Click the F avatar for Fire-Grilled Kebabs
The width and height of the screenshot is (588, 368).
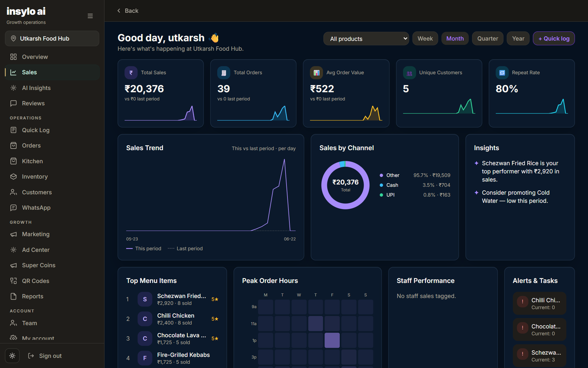click(x=145, y=358)
